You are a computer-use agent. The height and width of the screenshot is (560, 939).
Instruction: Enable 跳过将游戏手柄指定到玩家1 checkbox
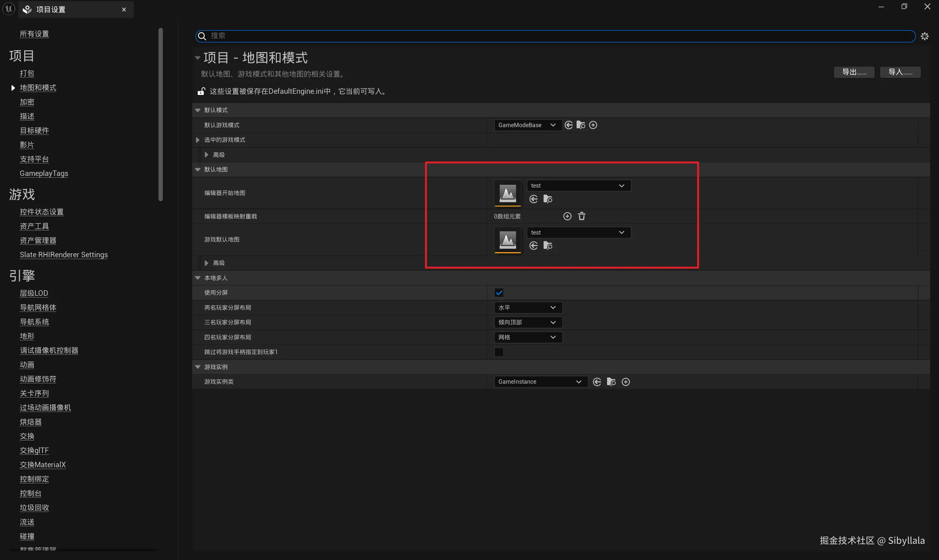tap(499, 352)
